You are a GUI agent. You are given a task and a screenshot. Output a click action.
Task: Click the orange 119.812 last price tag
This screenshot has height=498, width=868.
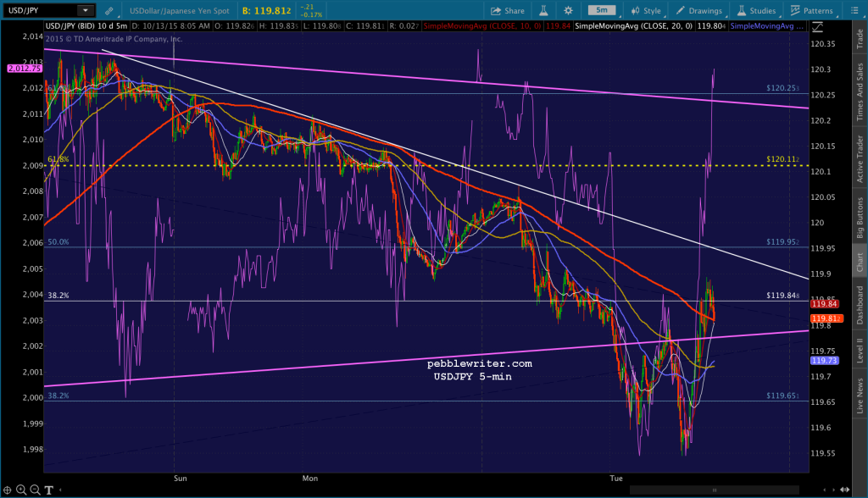tap(826, 318)
